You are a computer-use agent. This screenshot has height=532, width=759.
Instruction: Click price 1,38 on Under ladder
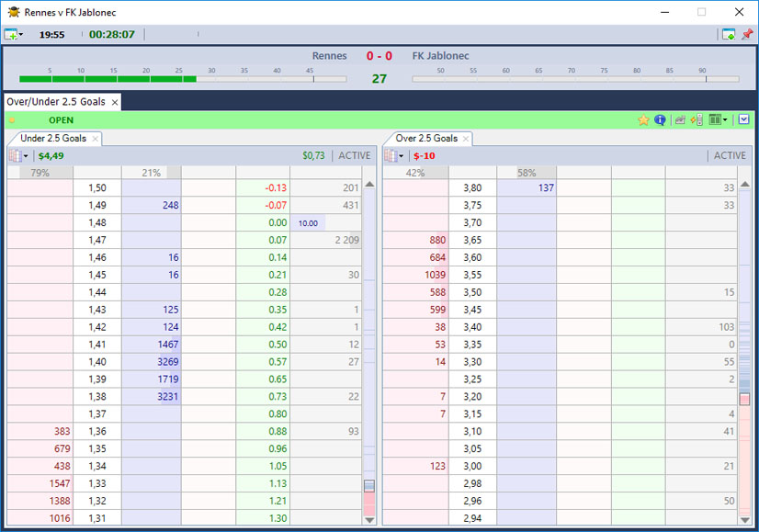tap(97, 396)
